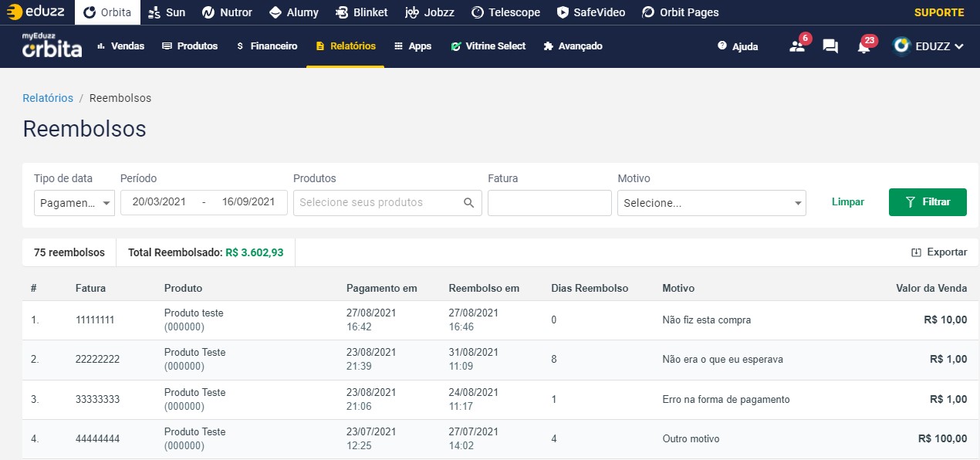Click refund date 31/08/2021

pos(473,352)
